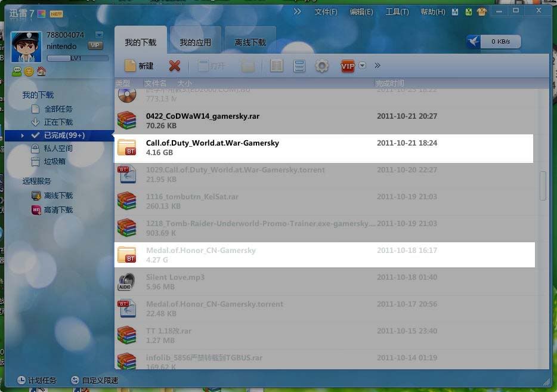557x392 pixels.
Task: Click 自定义限速 at the bottom bar
Action: pyautogui.click(x=94, y=380)
